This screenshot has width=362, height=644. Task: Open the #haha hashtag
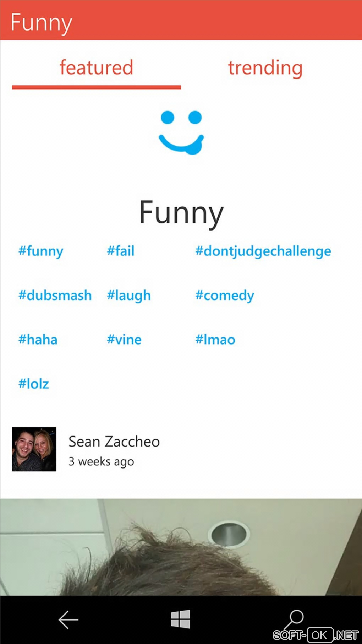[x=38, y=340]
